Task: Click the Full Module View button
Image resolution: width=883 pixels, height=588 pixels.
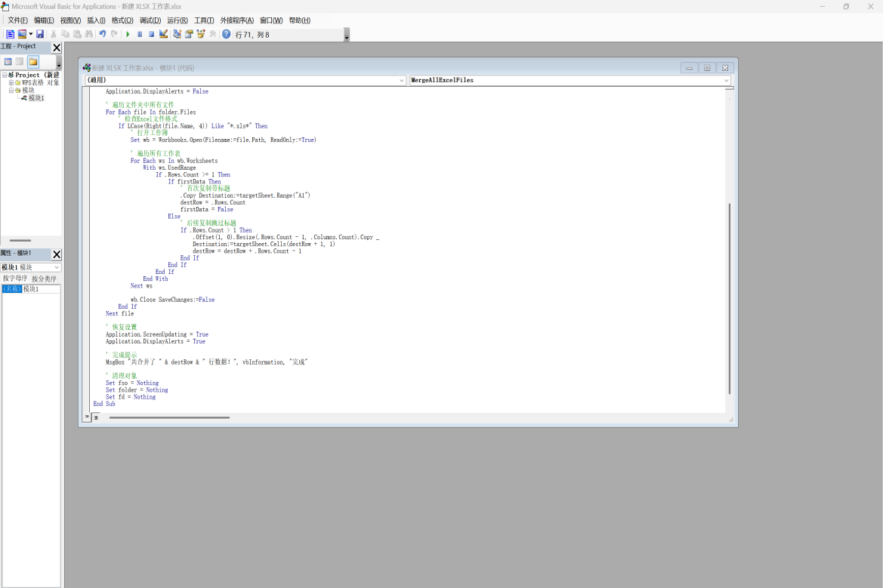Action: coord(96,417)
